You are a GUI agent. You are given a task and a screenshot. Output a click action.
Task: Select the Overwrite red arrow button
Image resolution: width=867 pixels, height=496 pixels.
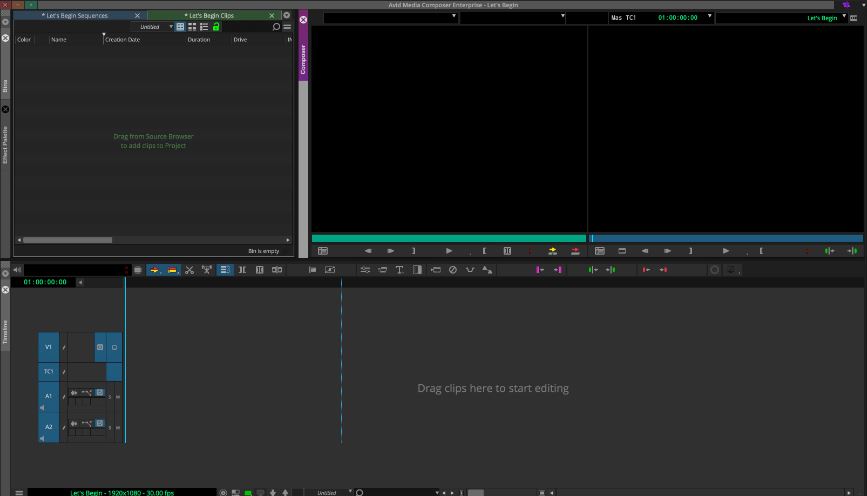[x=575, y=251]
